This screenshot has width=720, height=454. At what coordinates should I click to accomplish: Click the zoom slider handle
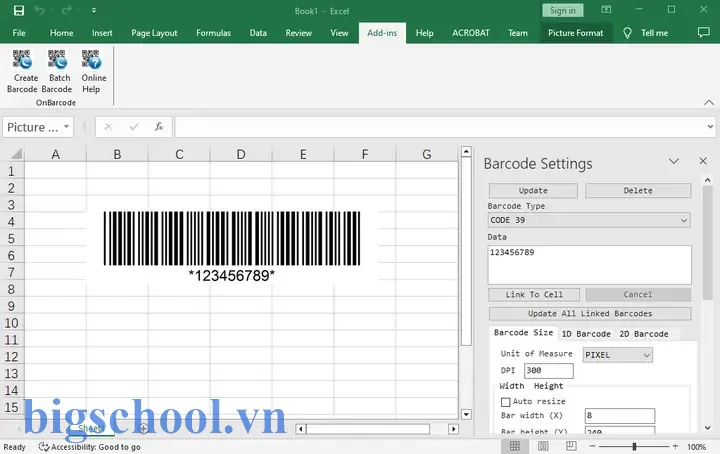[x=634, y=446]
